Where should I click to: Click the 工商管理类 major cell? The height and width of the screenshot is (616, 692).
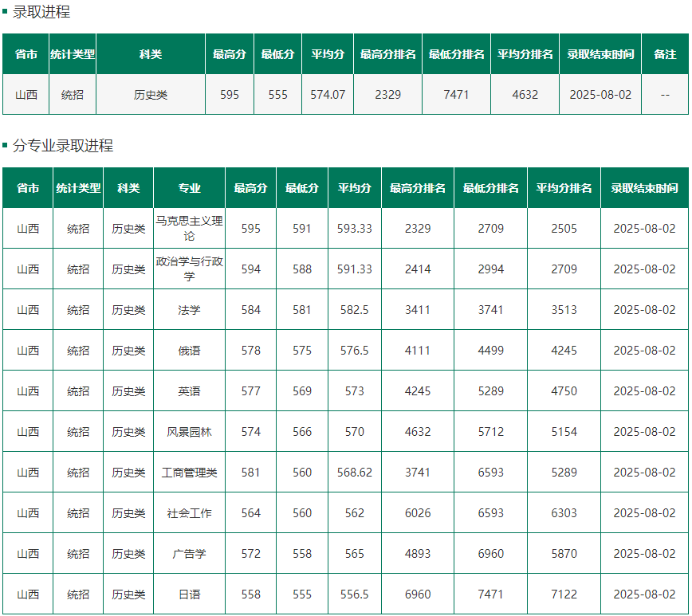point(189,473)
